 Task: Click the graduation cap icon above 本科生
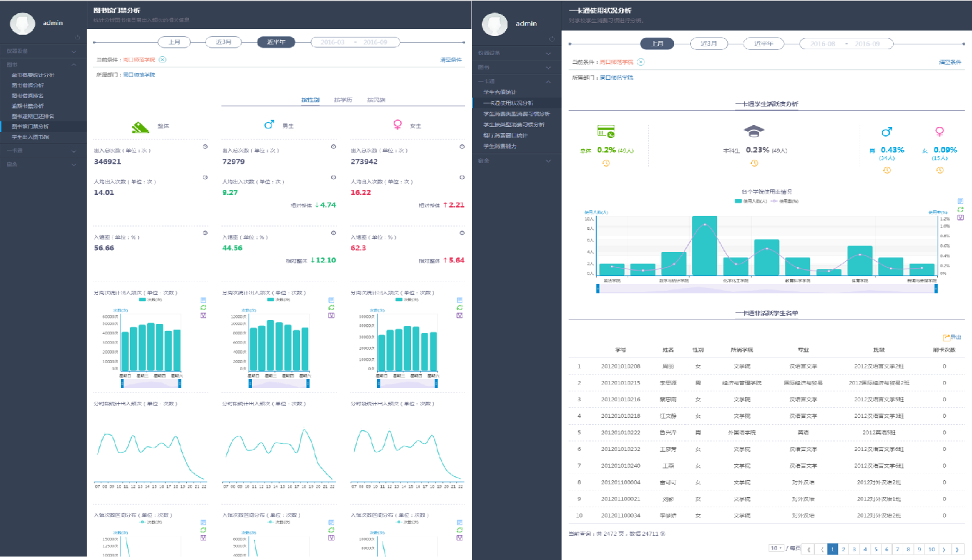pos(753,131)
